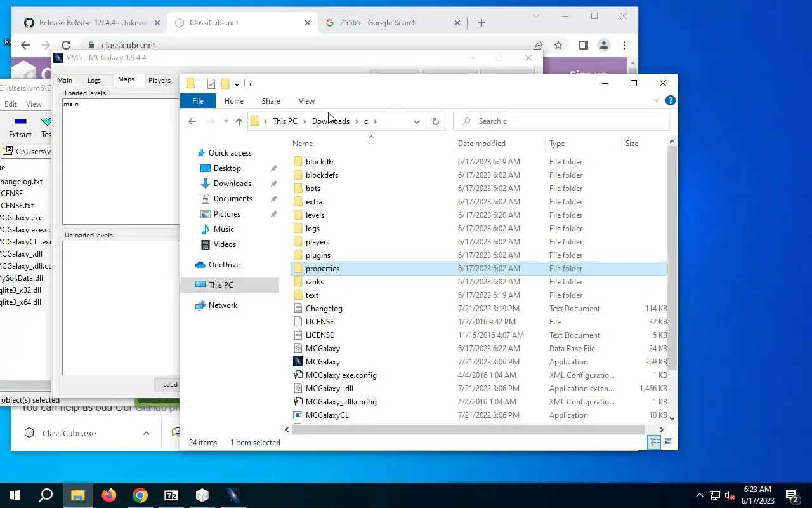
Task: Click Extract in 7-Zip window
Action: 20,127
